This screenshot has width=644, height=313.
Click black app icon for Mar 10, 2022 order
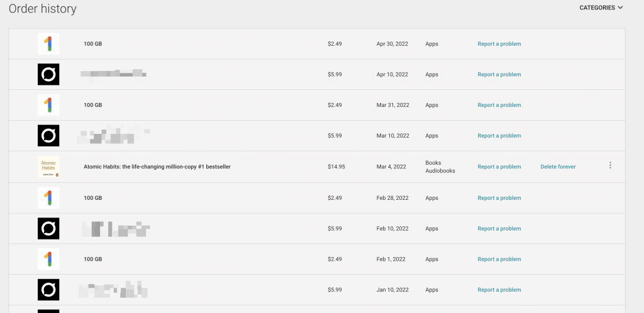coord(48,135)
